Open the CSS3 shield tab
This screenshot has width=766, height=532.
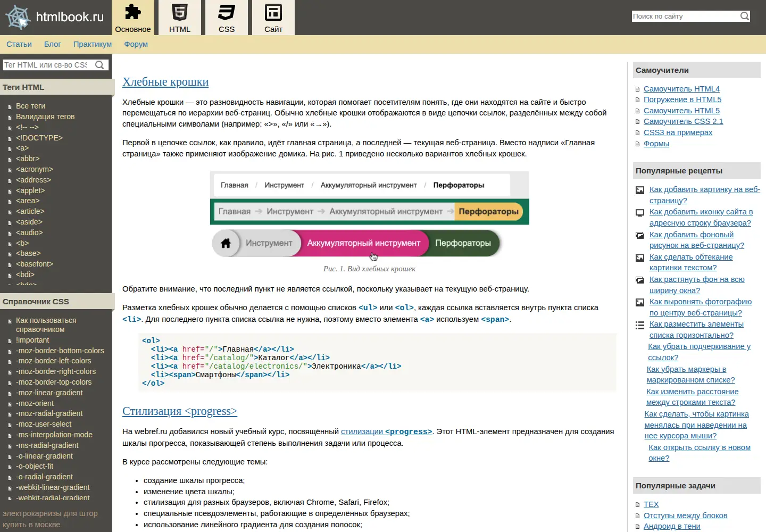tap(227, 18)
